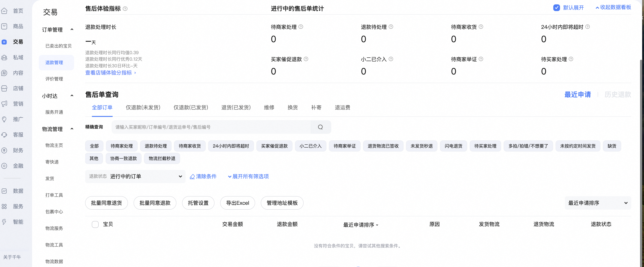Open the 店铺 shop sidebar icon
Image resolution: width=644 pixels, height=267 pixels.
point(4,88)
